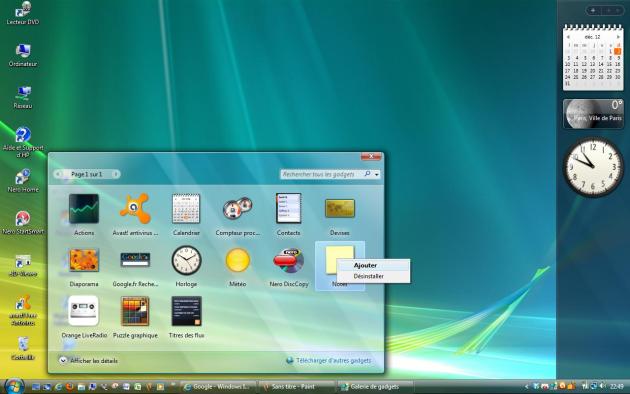The image size is (630, 394).
Task: Go to next gadget gallery page arrow
Action: tap(115, 174)
